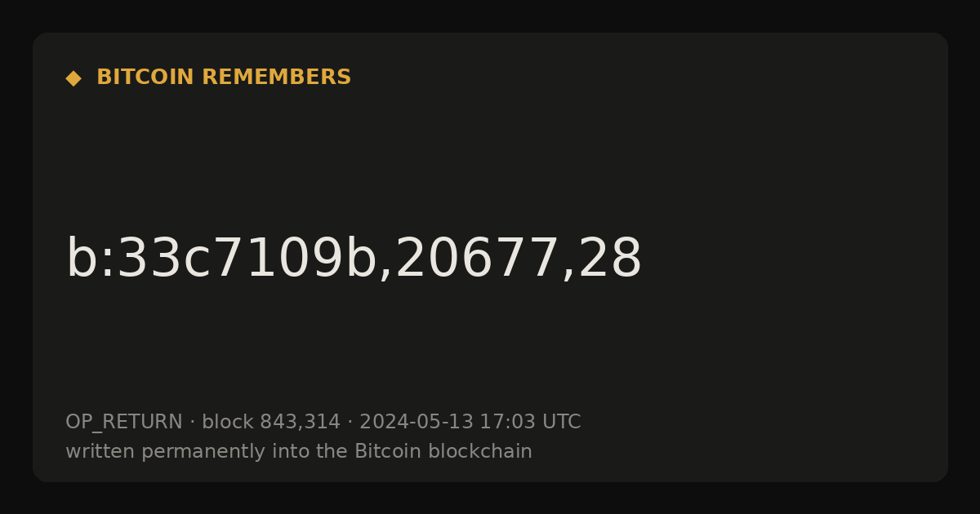Click the date 2024-05-13
Viewport: 980px width, 514px height.
coord(416,423)
